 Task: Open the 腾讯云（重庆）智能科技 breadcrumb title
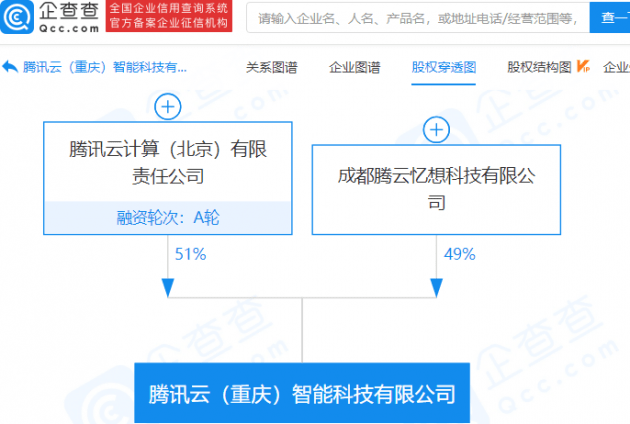pyautogui.click(x=106, y=68)
